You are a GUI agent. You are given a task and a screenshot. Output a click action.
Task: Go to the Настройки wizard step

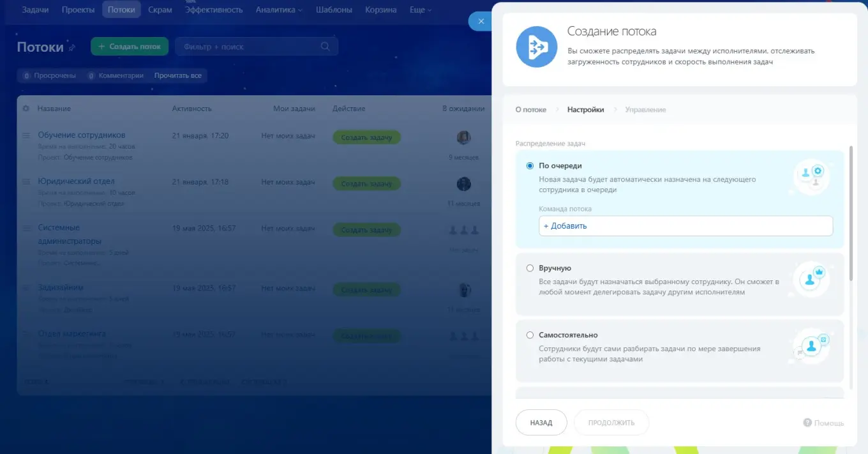point(585,109)
